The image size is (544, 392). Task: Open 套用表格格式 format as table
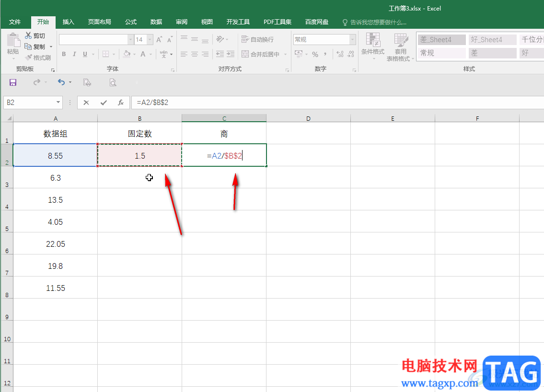400,47
